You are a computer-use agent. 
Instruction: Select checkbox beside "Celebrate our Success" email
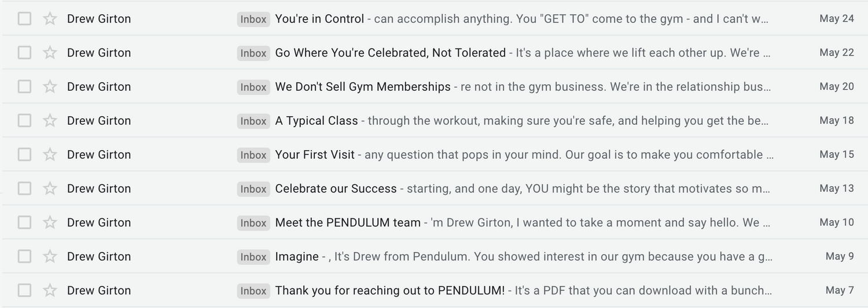coord(24,189)
